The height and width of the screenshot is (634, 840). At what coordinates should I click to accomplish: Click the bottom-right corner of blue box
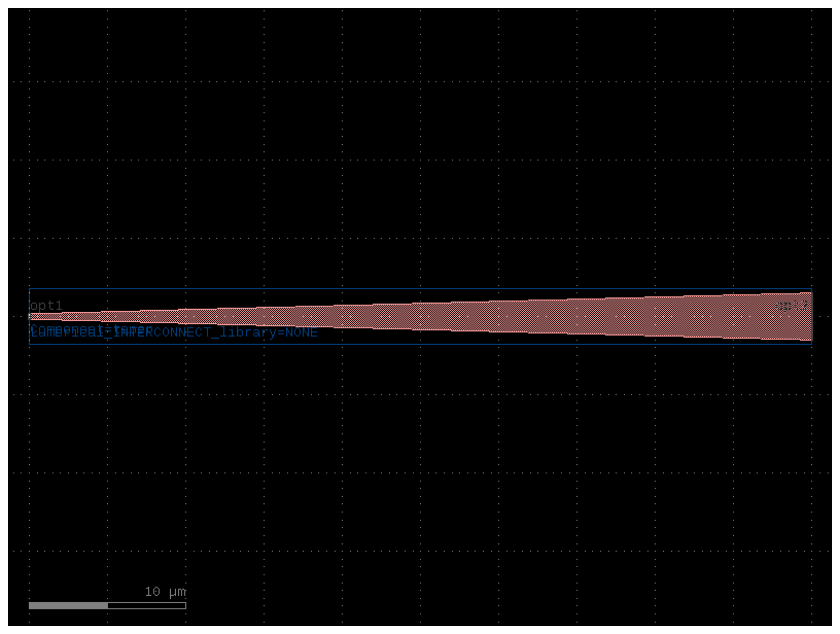812,344
